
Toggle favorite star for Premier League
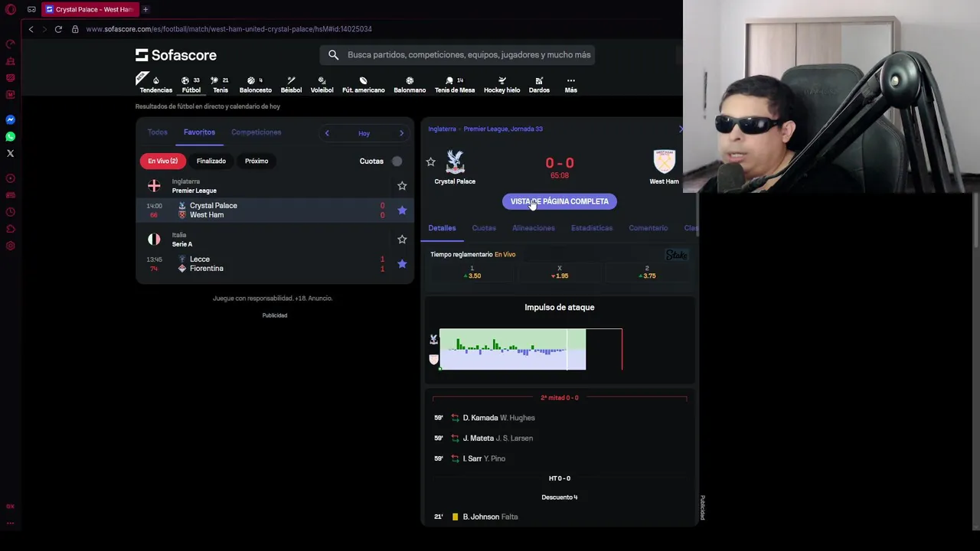coord(402,186)
